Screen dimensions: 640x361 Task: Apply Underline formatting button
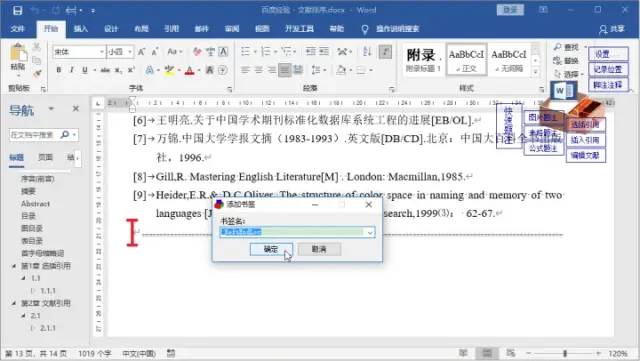click(85, 70)
